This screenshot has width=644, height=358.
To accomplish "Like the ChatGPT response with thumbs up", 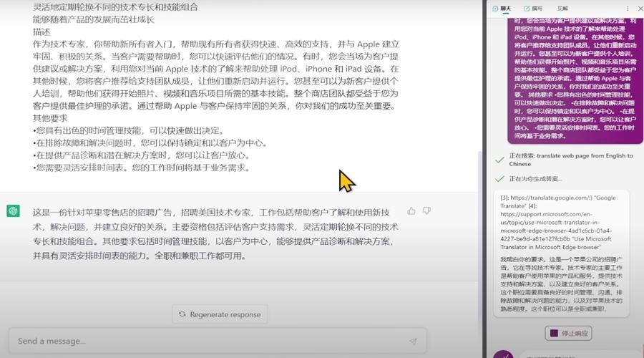I will (411, 211).
